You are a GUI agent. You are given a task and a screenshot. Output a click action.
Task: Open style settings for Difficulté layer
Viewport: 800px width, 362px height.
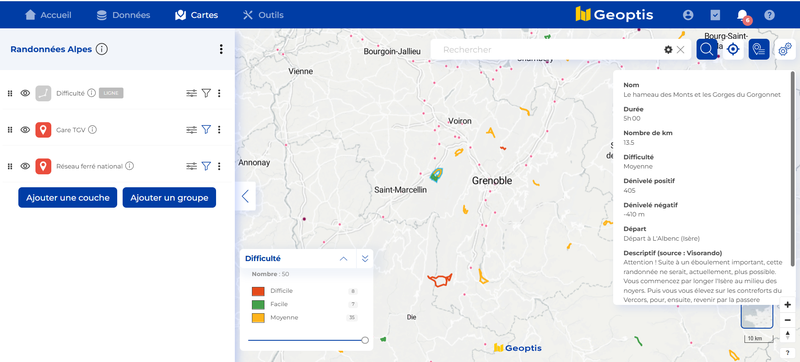pyautogui.click(x=191, y=93)
